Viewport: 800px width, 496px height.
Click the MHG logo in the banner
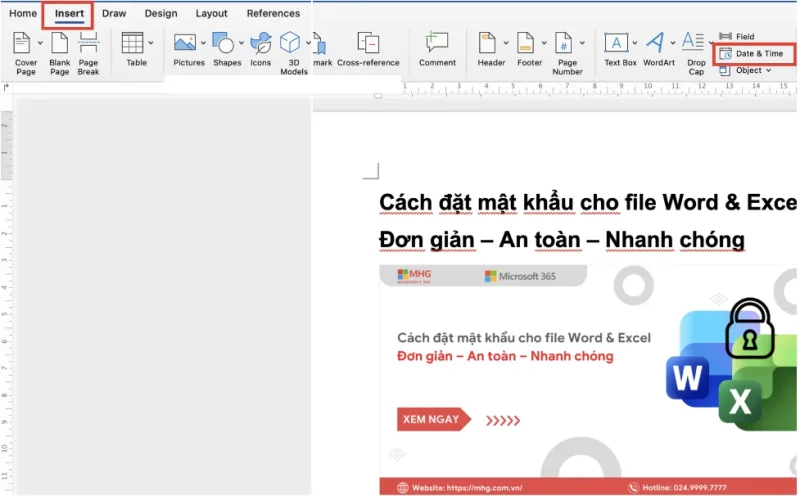[414, 276]
